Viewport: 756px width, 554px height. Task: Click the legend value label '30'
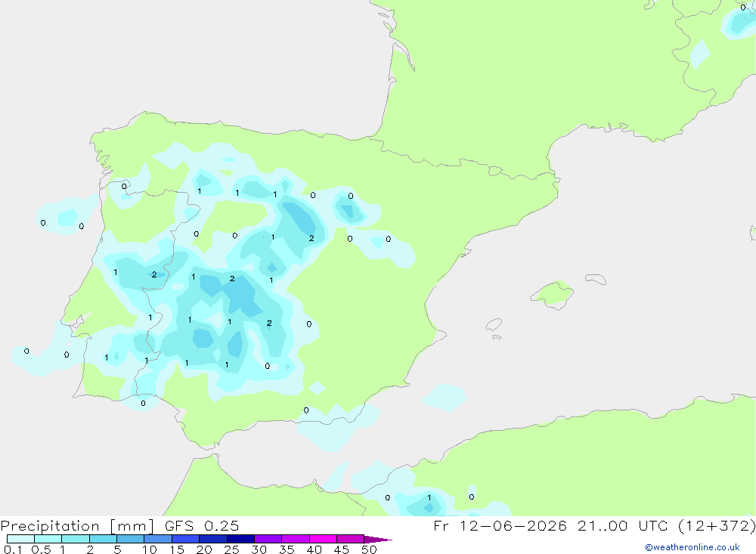[259, 549]
